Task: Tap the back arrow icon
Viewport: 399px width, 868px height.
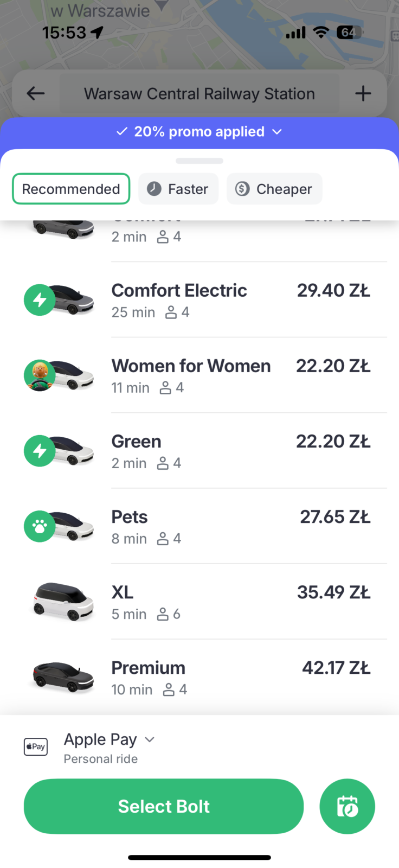Action: (x=36, y=93)
